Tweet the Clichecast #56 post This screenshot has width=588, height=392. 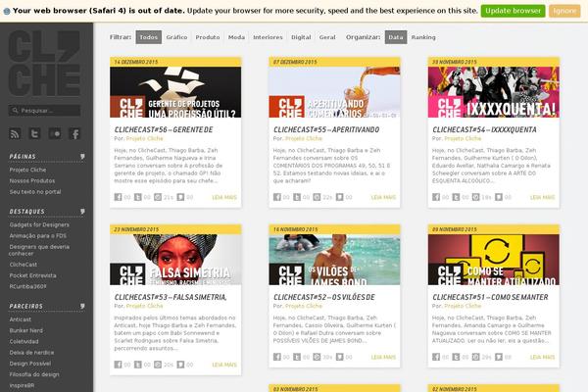pos(139,197)
